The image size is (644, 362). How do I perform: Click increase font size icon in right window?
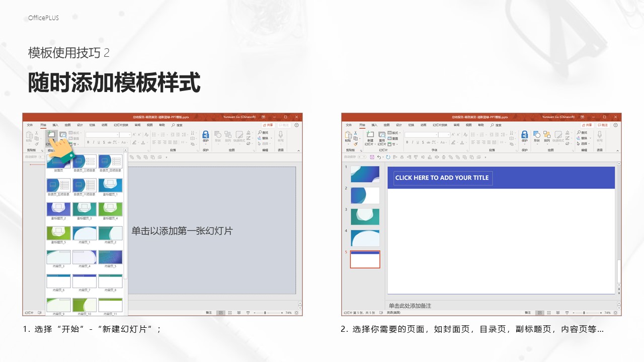pyautogui.click(x=453, y=134)
